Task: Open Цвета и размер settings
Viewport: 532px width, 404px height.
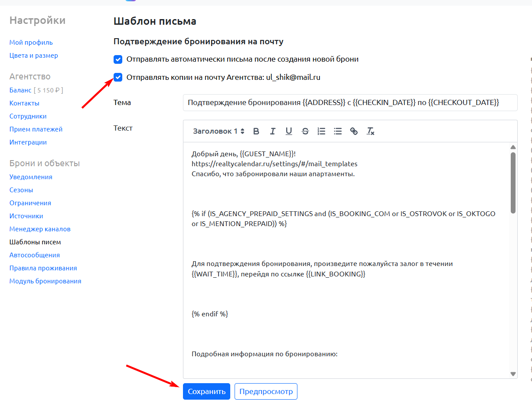Action: pyautogui.click(x=34, y=56)
